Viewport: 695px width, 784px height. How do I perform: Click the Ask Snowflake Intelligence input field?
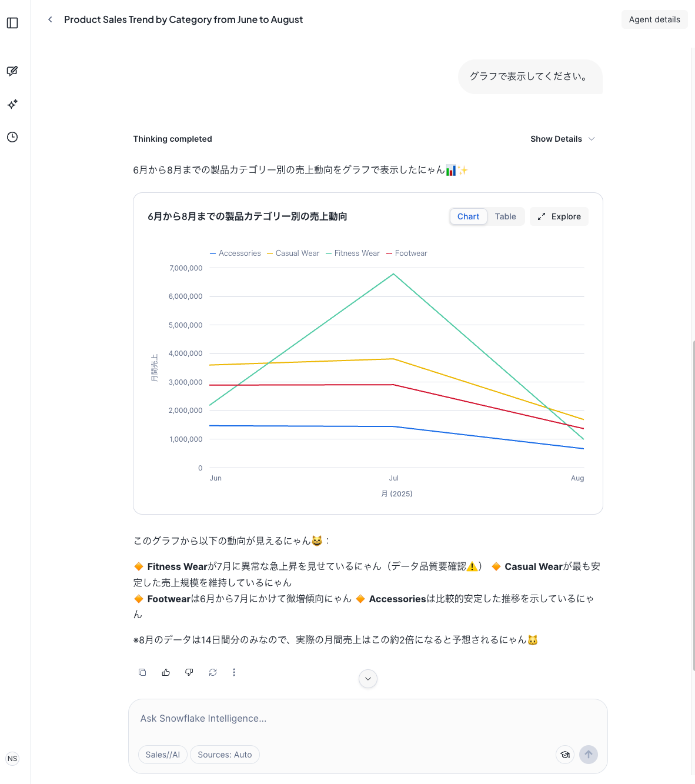(368, 719)
